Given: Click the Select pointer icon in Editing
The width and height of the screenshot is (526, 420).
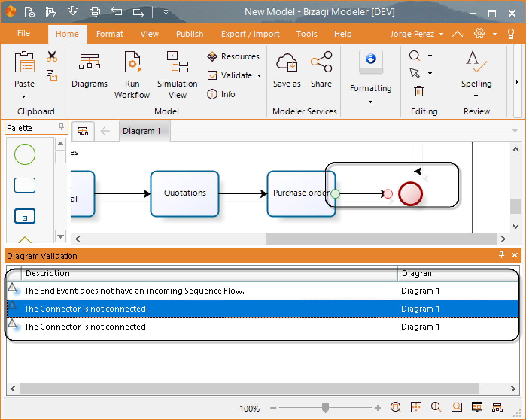Looking at the screenshot, I should coord(415,73).
